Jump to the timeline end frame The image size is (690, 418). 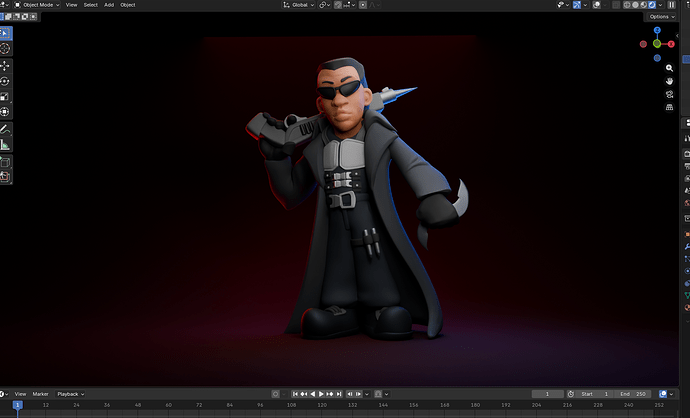pos(338,394)
